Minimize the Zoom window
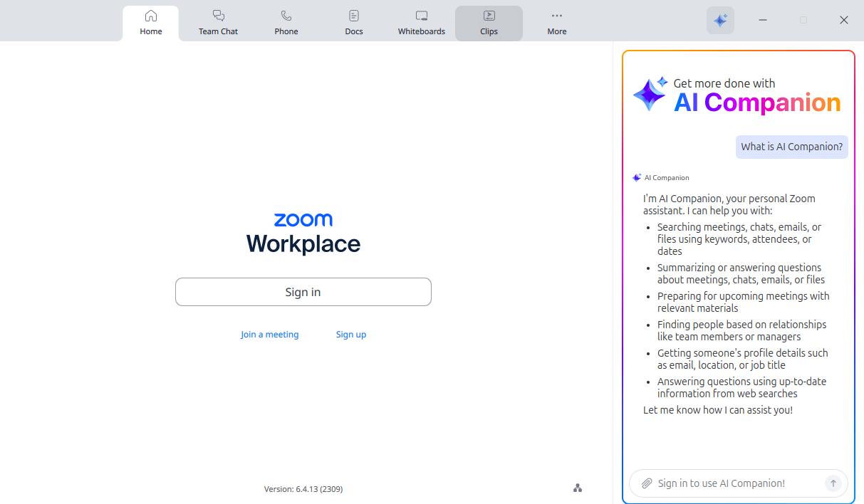The width and height of the screenshot is (864, 504). pyautogui.click(x=763, y=20)
